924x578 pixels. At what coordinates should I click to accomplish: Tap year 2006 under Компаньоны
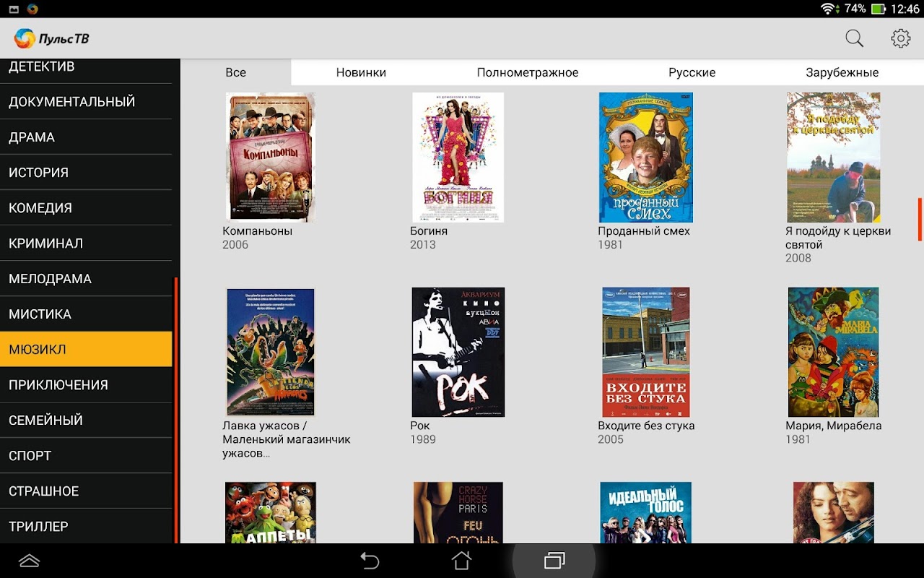(235, 245)
